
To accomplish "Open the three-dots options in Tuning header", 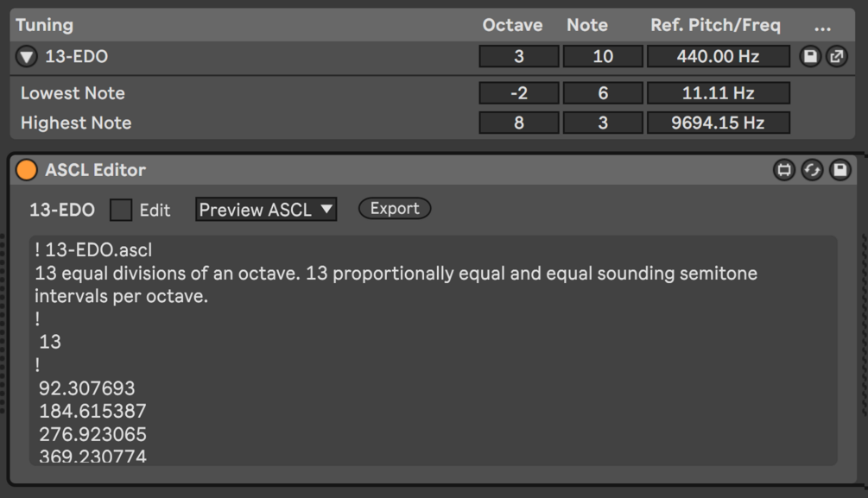I will (x=822, y=26).
